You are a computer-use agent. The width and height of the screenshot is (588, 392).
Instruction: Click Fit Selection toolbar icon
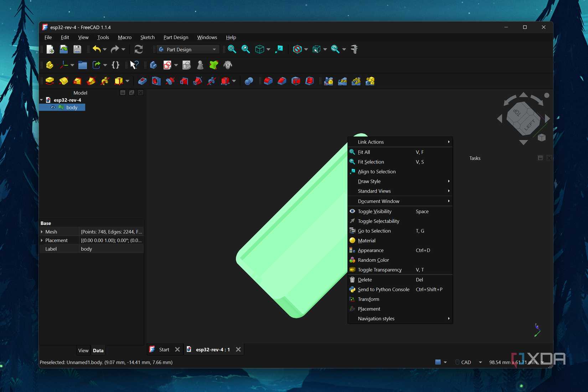[x=246, y=49]
